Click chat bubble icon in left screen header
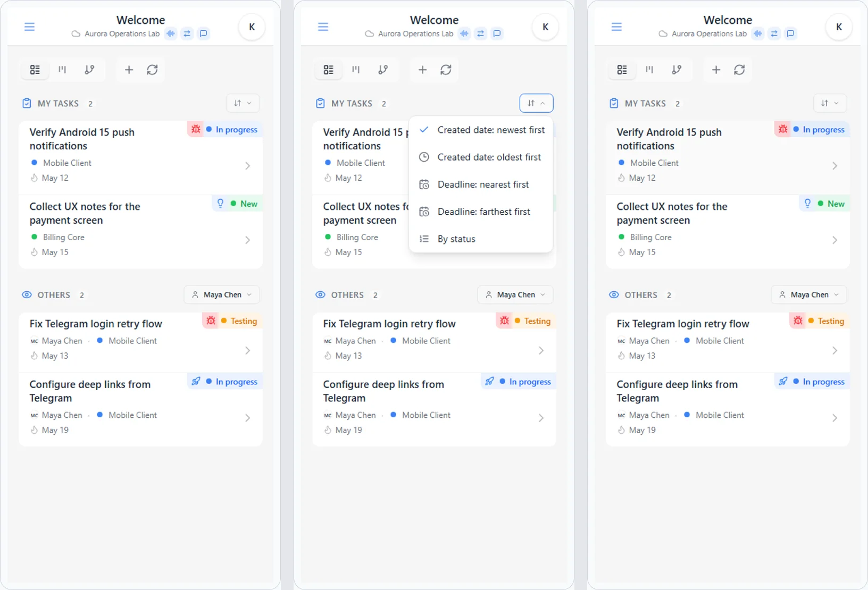Screen dimensions: 868x590 coord(203,33)
